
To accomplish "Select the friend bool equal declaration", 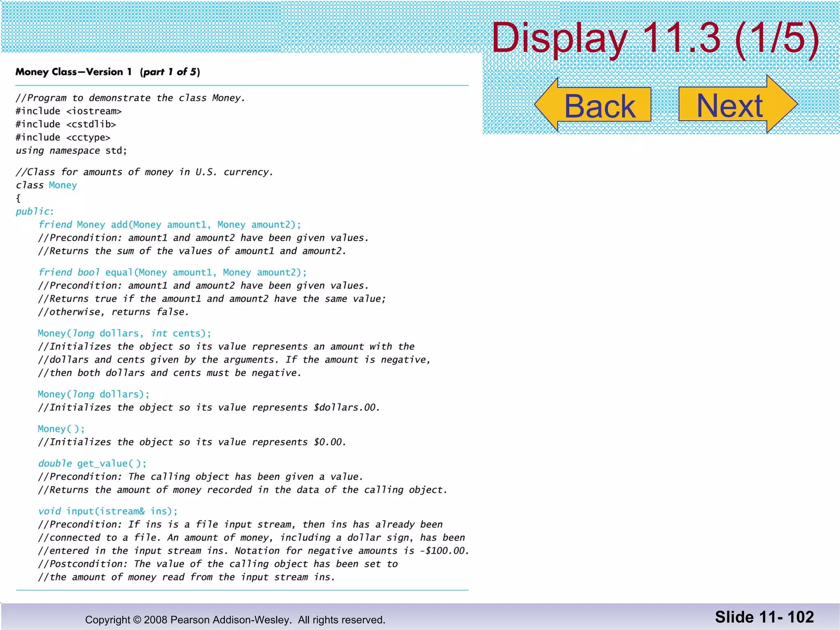I will pos(172,272).
